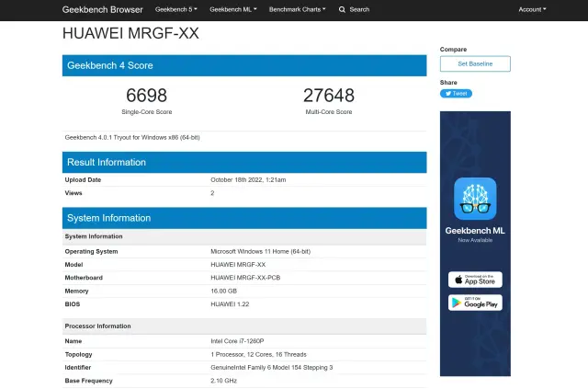
Task: Click the "Now Available" text in the ad
Action: coord(475,240)
